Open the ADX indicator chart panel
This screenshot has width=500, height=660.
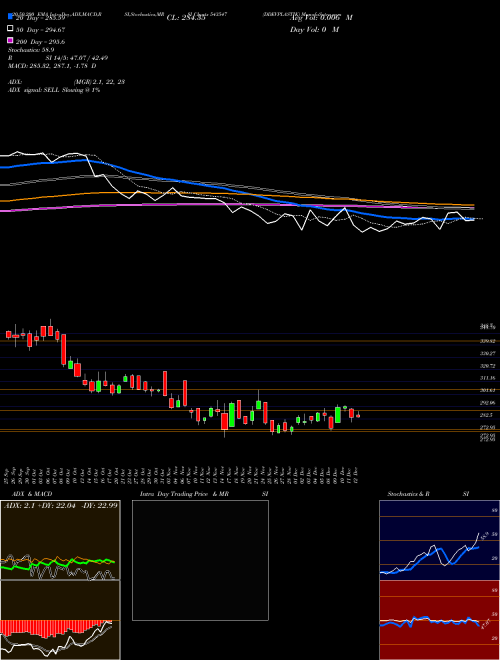[x=60, y=540]
